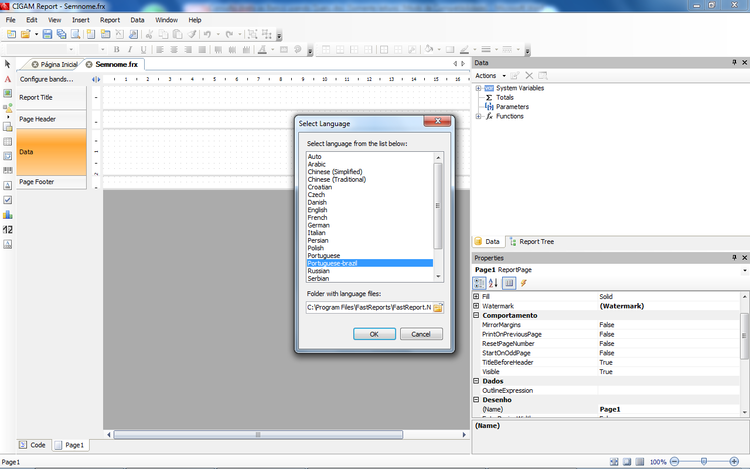Click the New report toolbar icon
The image size is (750, 469).
click(x=11, y=34)
